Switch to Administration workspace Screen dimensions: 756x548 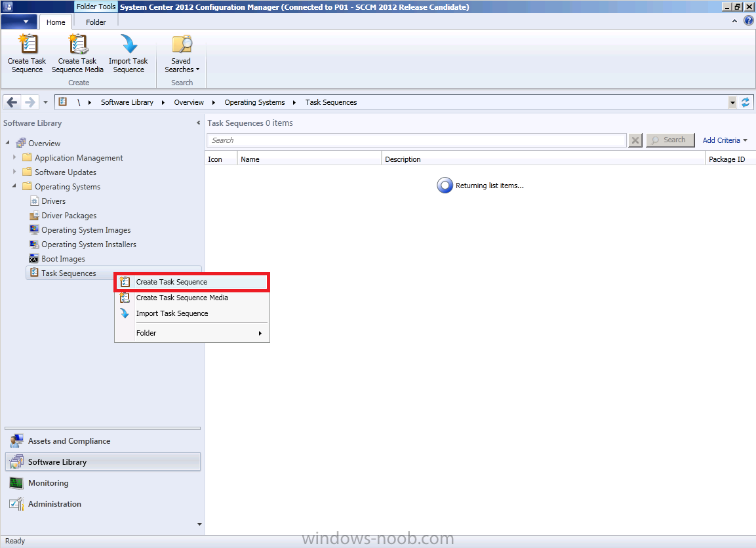103,503
